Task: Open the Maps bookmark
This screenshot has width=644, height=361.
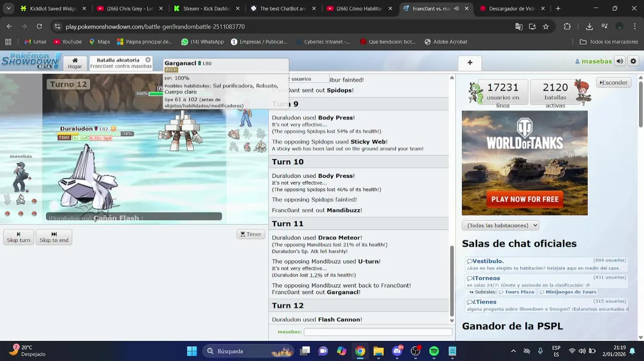Action: click(x=99, y=42)
